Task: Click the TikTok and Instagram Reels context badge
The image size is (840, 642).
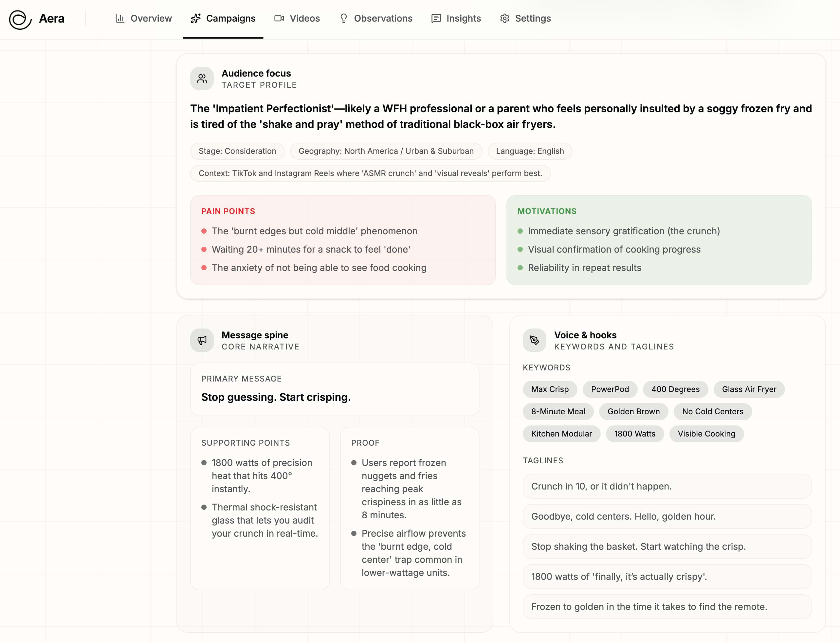Action: click(371, 173)
